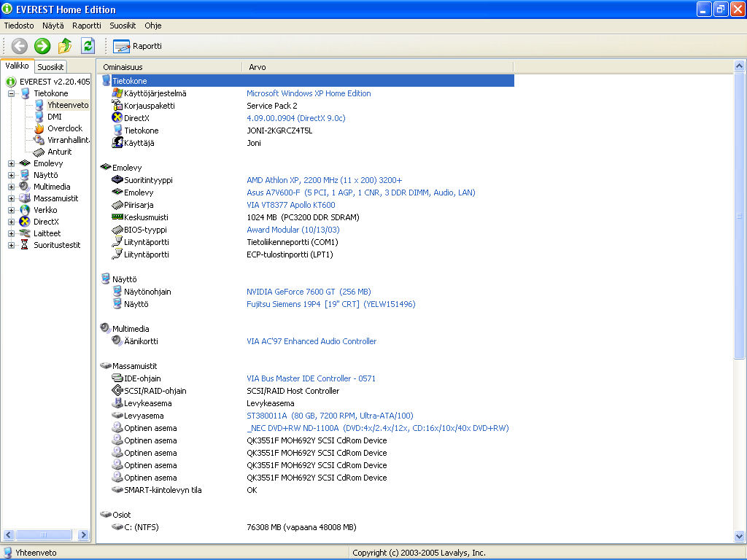Click the Raportti toolbar button

coord(138,46)
